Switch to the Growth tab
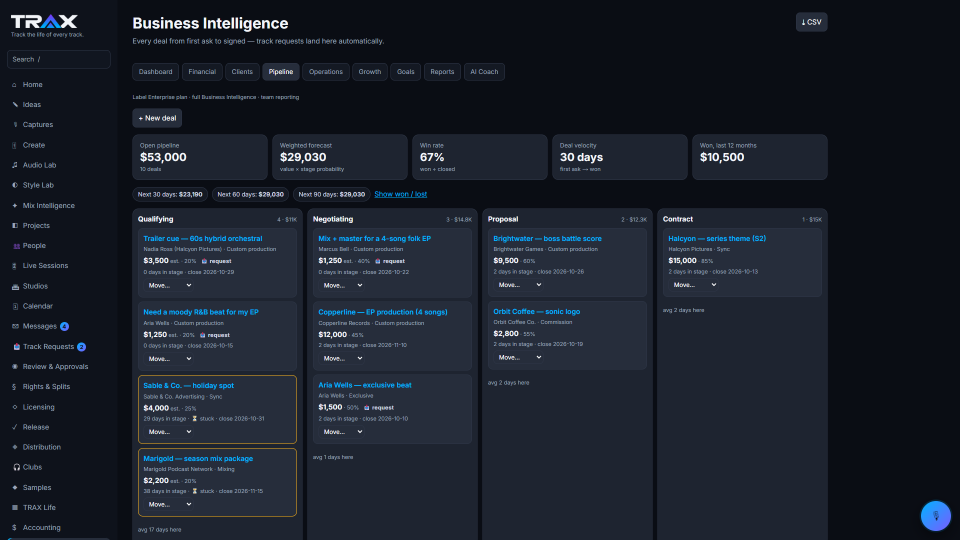This screenshot has width=960, height=540. pos(370,72)
